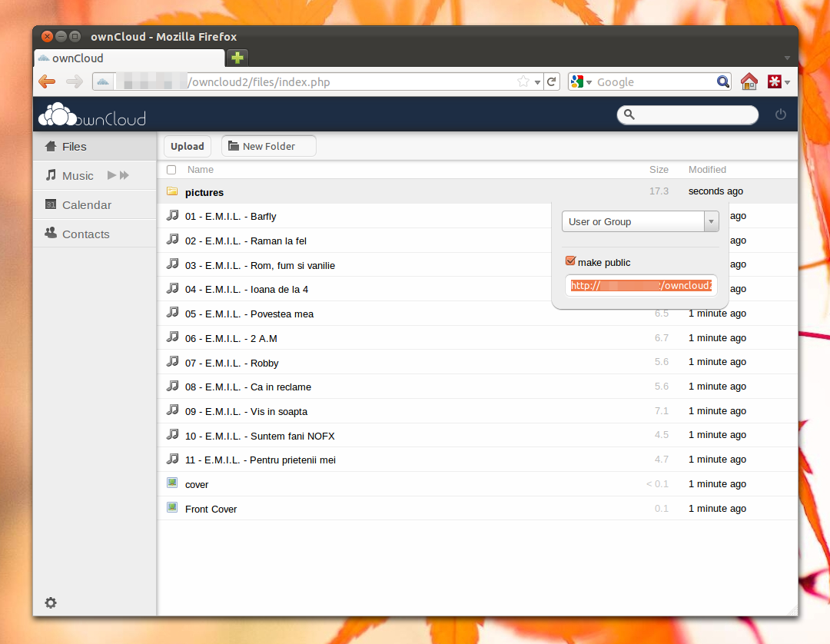Open settings with the gear icon

(x=51, y=603)
